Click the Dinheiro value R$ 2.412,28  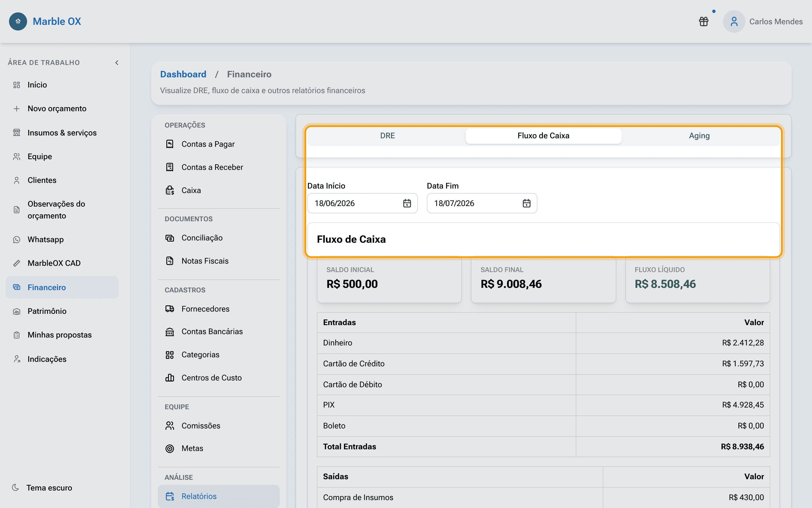point(743,343)
